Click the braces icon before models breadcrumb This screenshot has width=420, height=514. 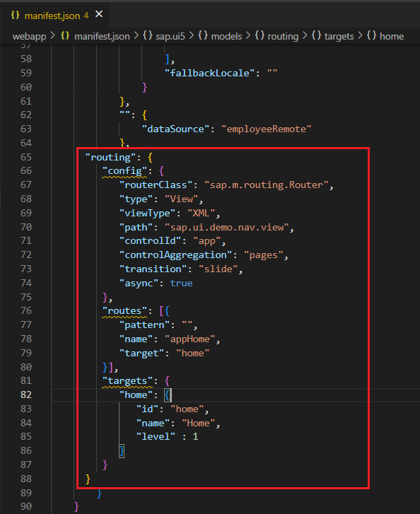203,36
